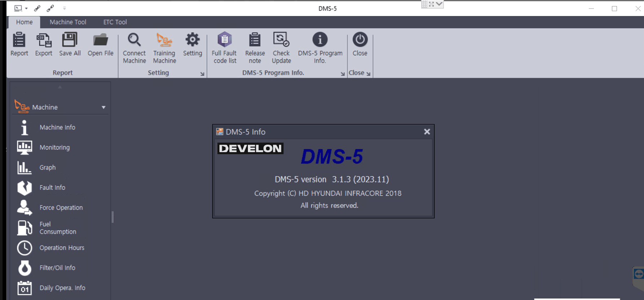Switch to the Home tab
The height and width of the screenshot is (300, 644).
point(24,22)
